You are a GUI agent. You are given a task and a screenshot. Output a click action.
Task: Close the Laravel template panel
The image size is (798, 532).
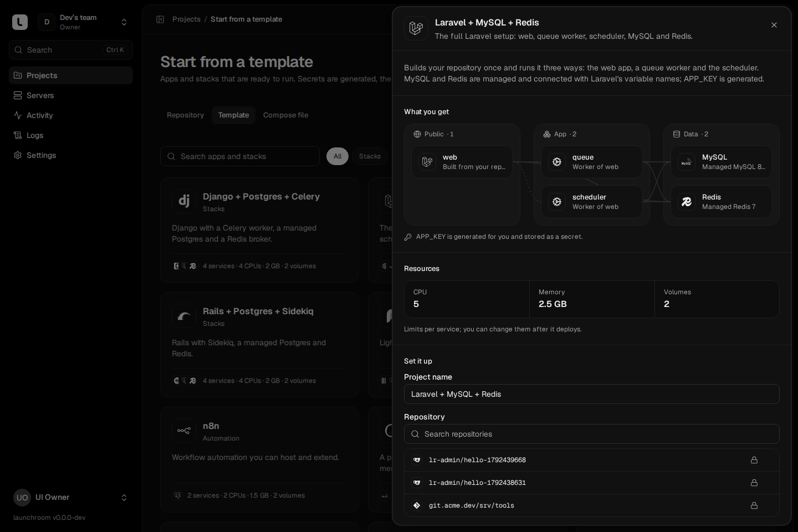pos(774,25)
